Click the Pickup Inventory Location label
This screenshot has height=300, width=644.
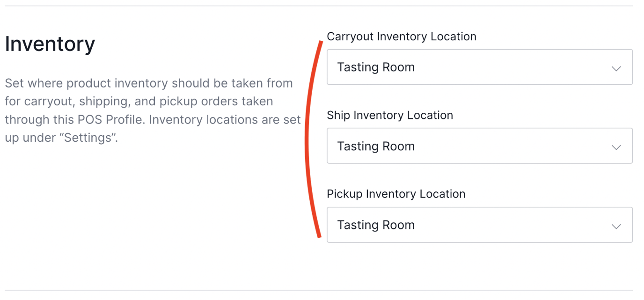point(396,194)
